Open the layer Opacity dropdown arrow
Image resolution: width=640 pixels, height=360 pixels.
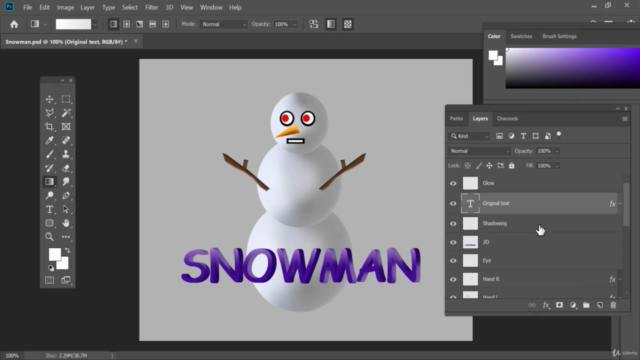click(557, 151)
